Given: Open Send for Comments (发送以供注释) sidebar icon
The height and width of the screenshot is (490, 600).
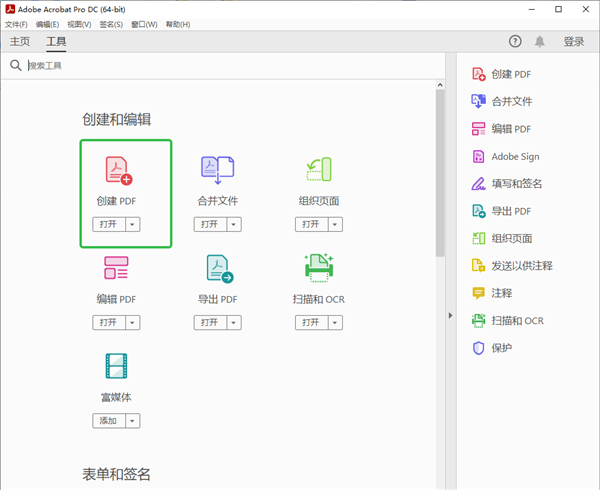Looking at the screenshot, I should click(478, 265).
